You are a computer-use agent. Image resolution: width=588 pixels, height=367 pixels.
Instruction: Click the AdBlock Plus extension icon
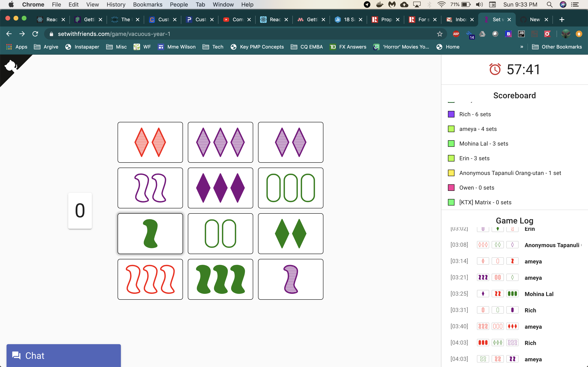pyautogui.click(x=456, y=34)
